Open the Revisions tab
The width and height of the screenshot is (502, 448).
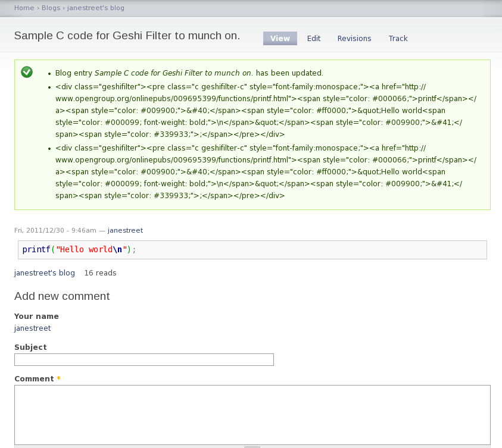click(354, 38)
